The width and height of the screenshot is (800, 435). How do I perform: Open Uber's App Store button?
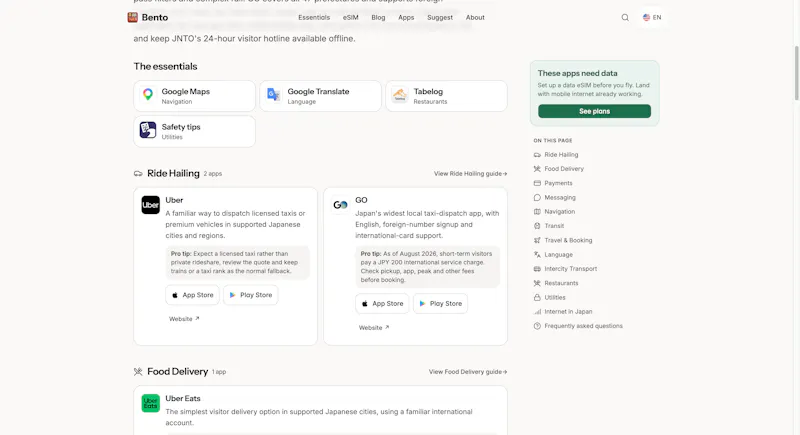coord(192,295)
